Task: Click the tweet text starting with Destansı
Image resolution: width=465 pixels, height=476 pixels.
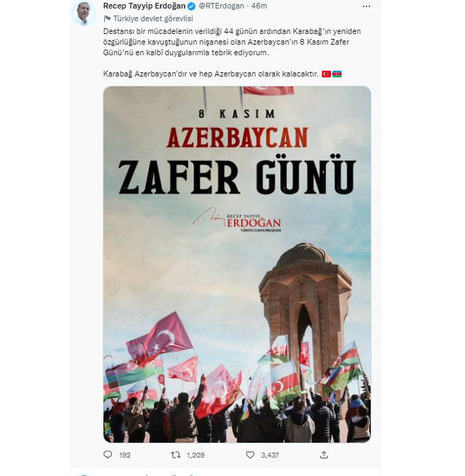Action: tap(232, 42)
